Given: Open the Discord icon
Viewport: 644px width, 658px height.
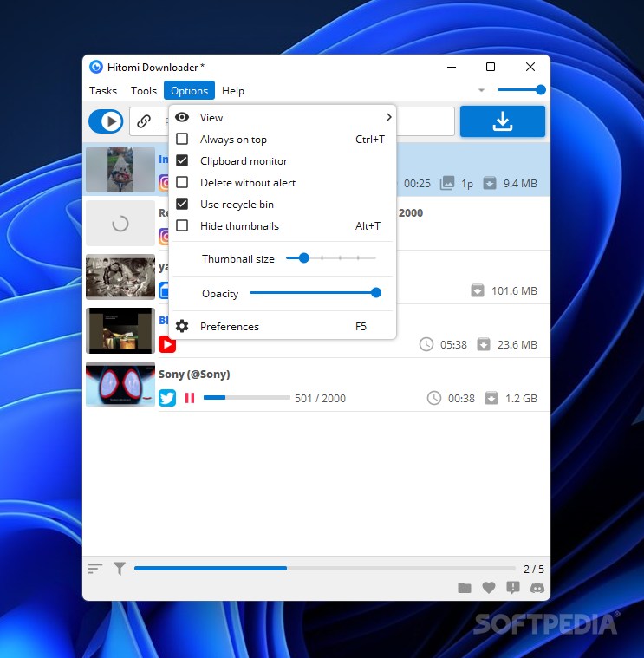Looking at the screenshot, I should click(x=537, y=588).
